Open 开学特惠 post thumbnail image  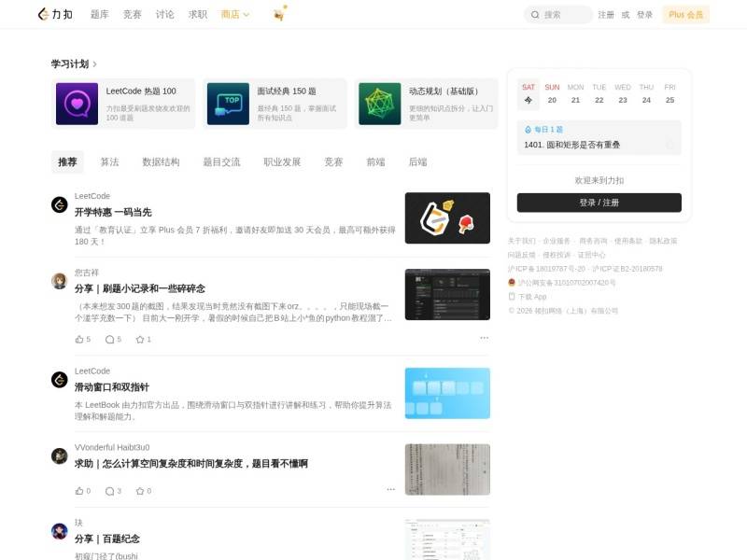447,218
